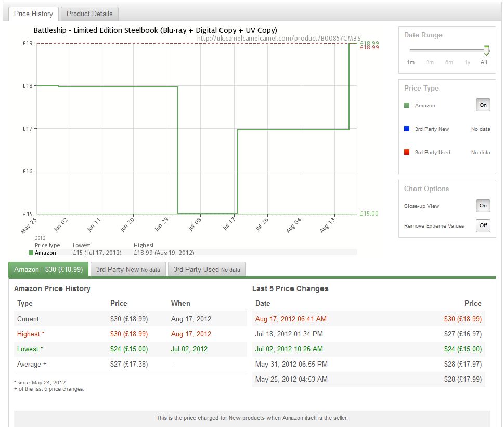Click the Amazon Price History heading
The height and width of the screenshot is (427, 504).
(x=52, y=288)
